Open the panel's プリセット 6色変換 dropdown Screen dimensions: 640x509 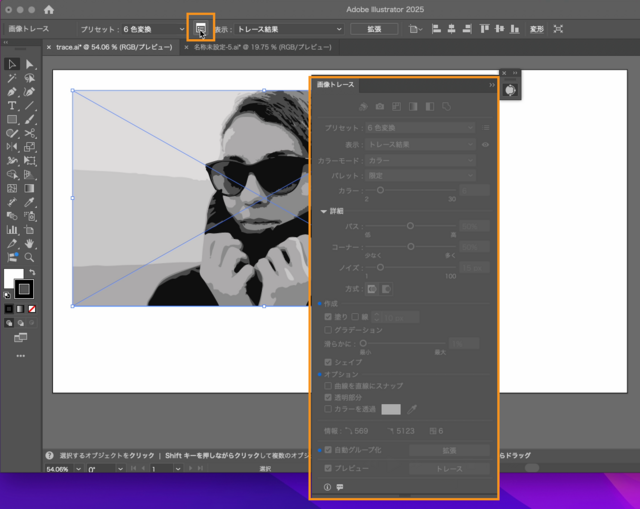pos(420,128)
